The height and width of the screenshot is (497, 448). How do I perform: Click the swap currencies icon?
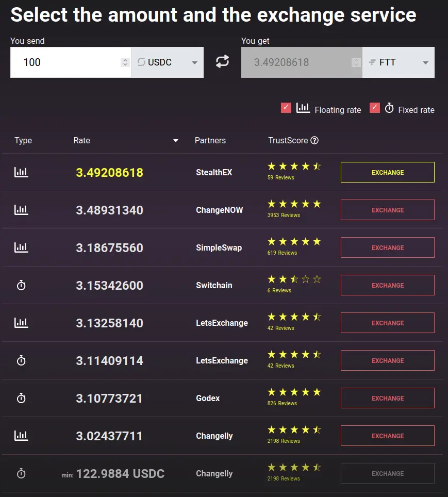[x=222, y=61]
